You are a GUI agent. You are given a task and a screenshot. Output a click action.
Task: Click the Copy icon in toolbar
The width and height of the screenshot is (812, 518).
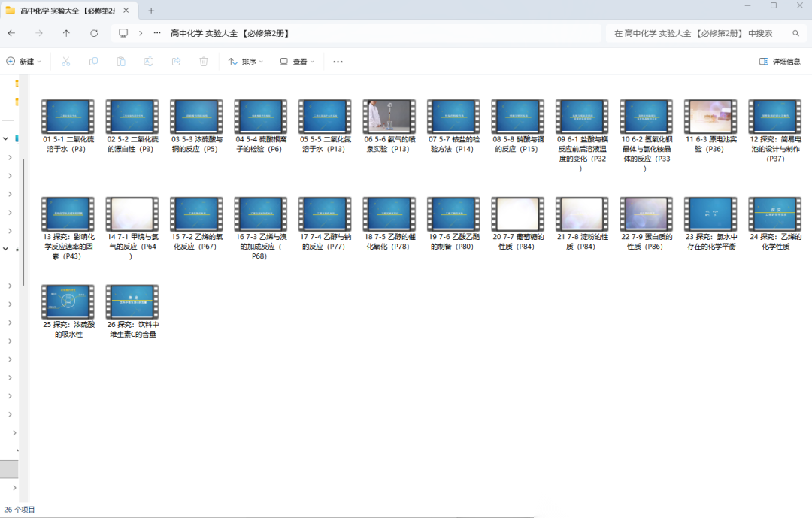[x=93, y=62]
